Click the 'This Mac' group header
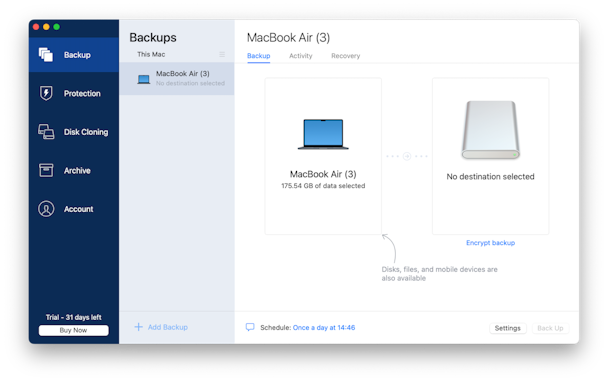The image size is (608, 382). point(151,54)
